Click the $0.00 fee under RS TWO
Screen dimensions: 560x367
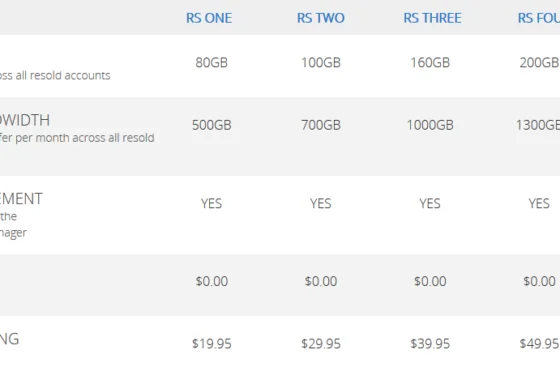point(321,281)
